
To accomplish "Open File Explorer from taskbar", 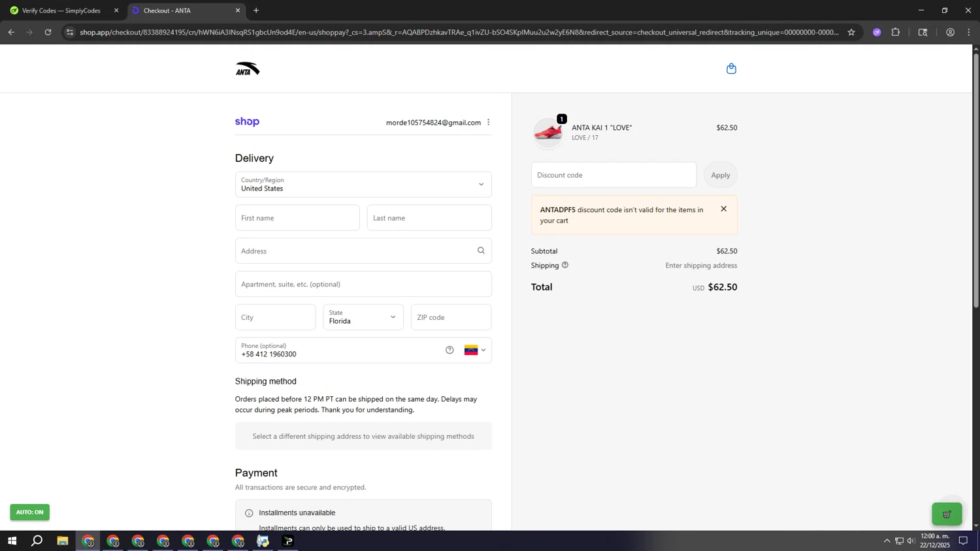I will pyautogui.click(x=63, y=541).
